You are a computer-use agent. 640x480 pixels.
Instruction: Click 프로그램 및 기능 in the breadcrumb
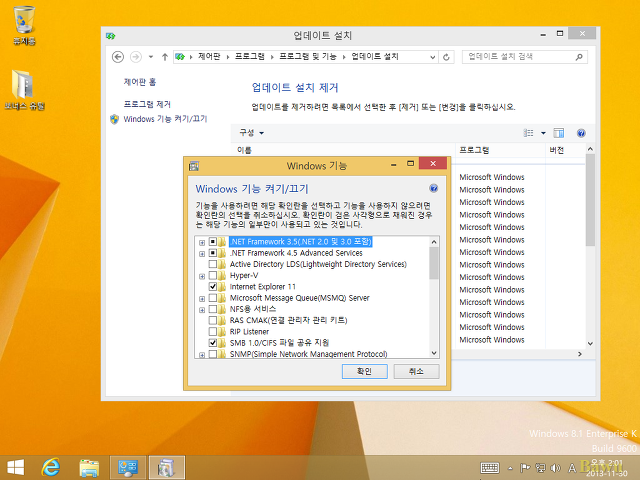click(x=308, y=57)
